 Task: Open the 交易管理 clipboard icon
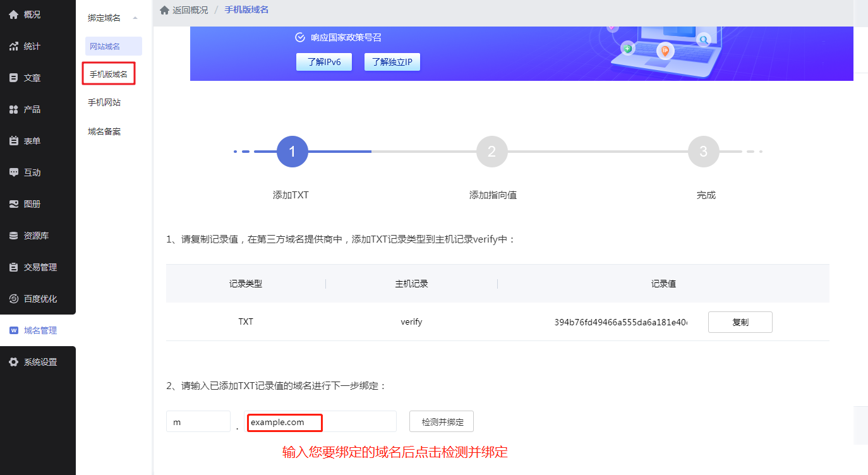13,267
